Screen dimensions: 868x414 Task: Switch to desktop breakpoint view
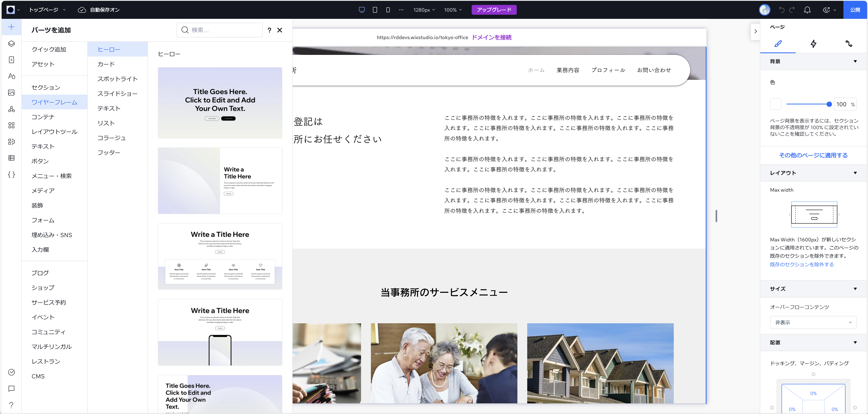362,10
